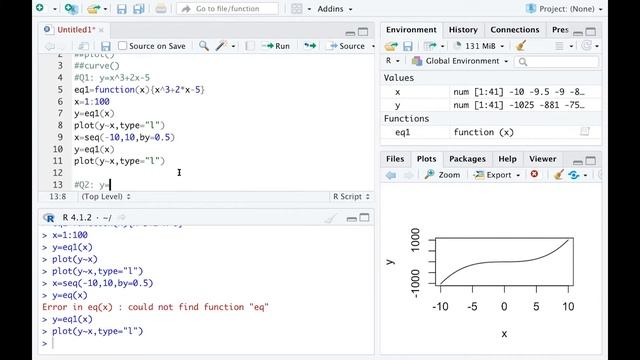
Task: Click the cubic curve plot image
Action: (x=504, y=262)
